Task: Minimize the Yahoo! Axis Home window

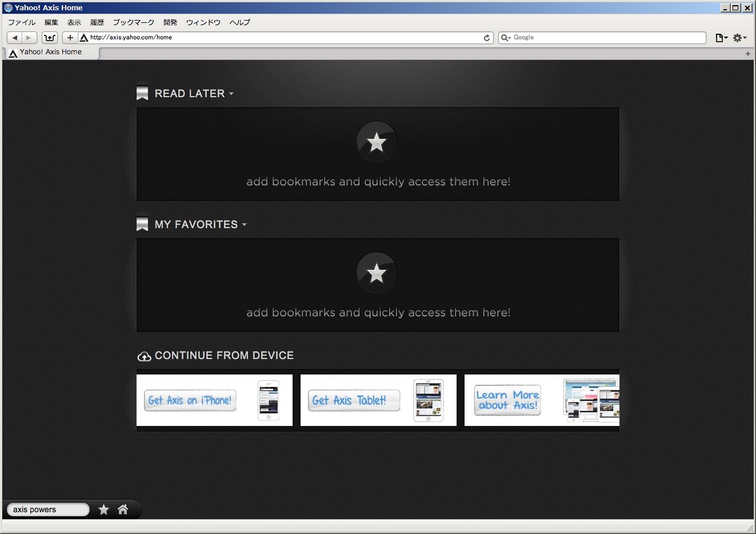Action: (725, 8)
